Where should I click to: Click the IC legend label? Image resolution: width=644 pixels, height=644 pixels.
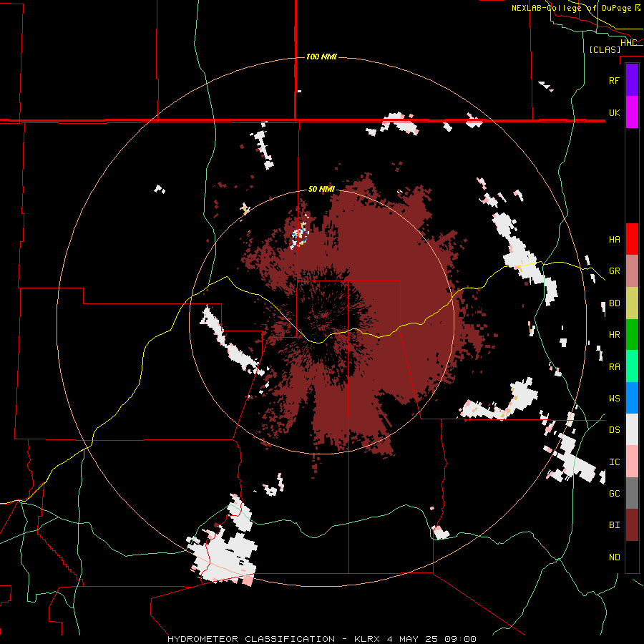(x=614, y=462)
